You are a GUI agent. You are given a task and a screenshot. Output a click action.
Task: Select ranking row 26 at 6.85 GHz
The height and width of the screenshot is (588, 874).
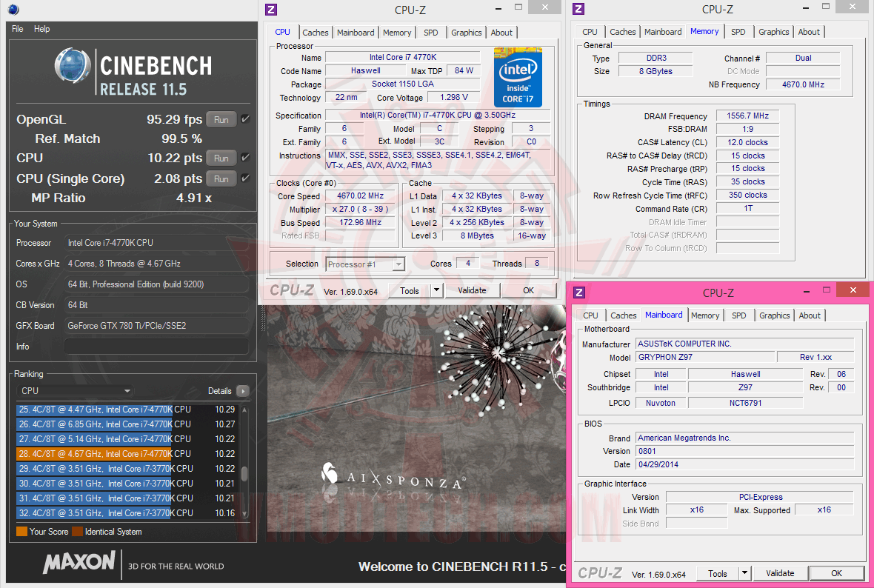coord(127,424)
